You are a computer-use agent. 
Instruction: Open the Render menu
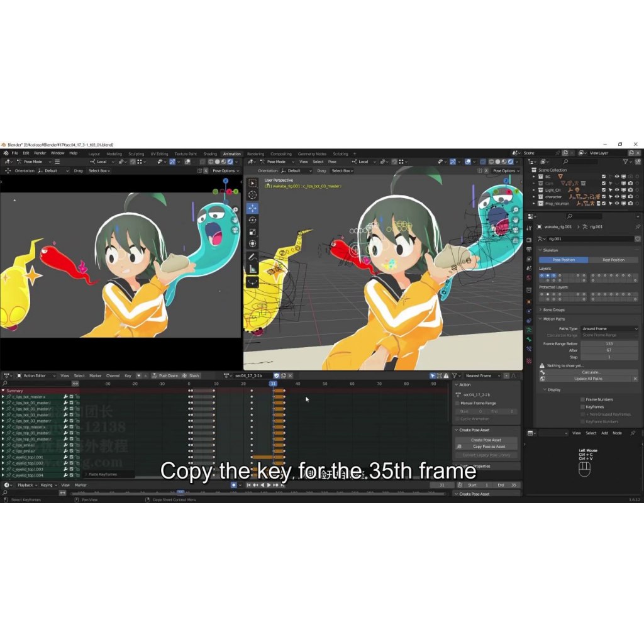40,153
